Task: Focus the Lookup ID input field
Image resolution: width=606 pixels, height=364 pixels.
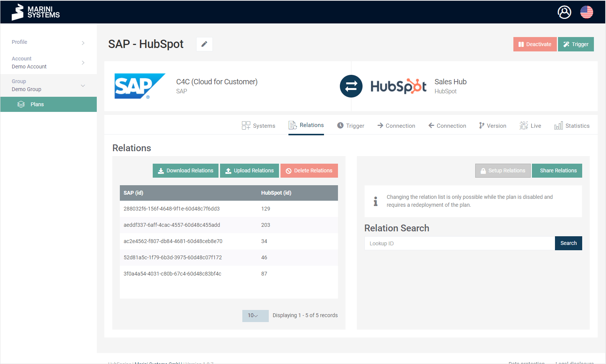Action: coord(460,243)
